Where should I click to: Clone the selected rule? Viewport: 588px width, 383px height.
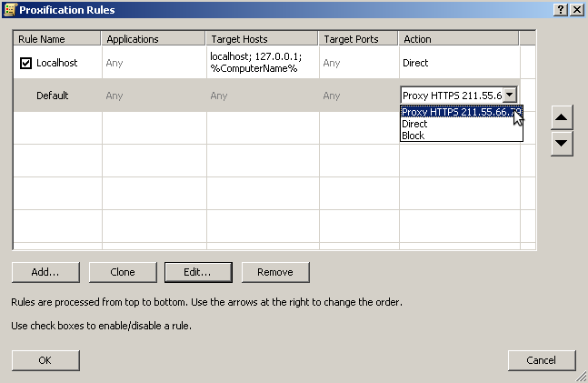click(x=123, y=272)
